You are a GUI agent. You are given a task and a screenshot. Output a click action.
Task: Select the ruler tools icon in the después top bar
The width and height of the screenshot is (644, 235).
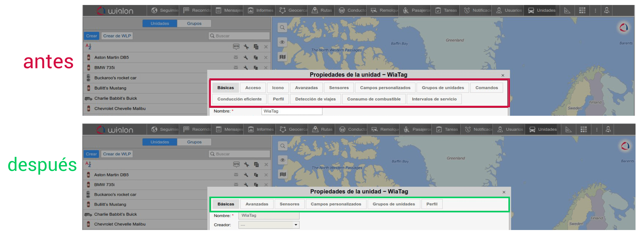coord(568,129)
